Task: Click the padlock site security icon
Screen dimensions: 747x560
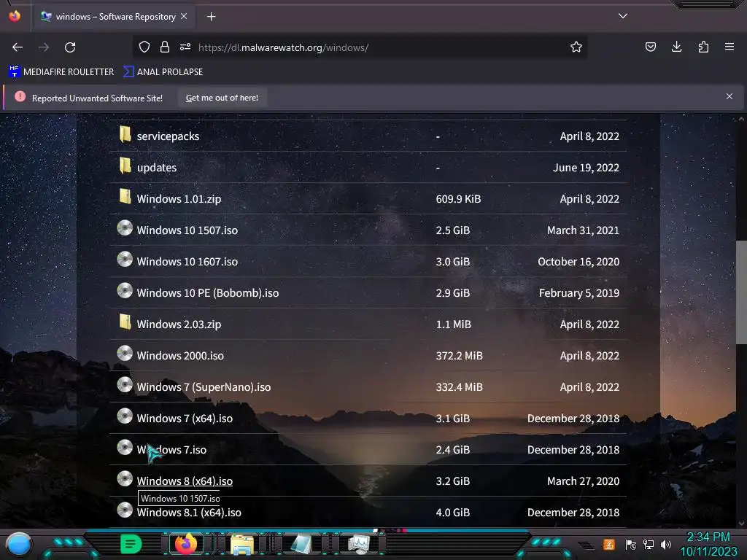Action: click(x=165, y=47)
